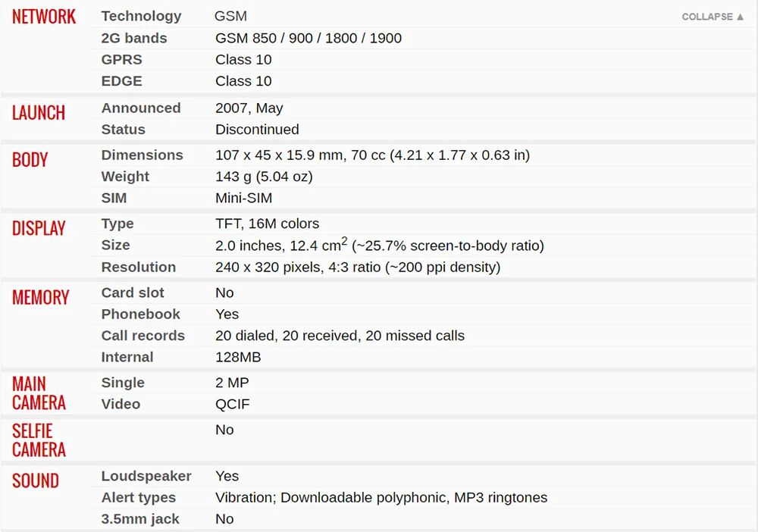This screenshot has width=758, height=532.
Task: Click the Internal memory label
Action: (127, 357)
